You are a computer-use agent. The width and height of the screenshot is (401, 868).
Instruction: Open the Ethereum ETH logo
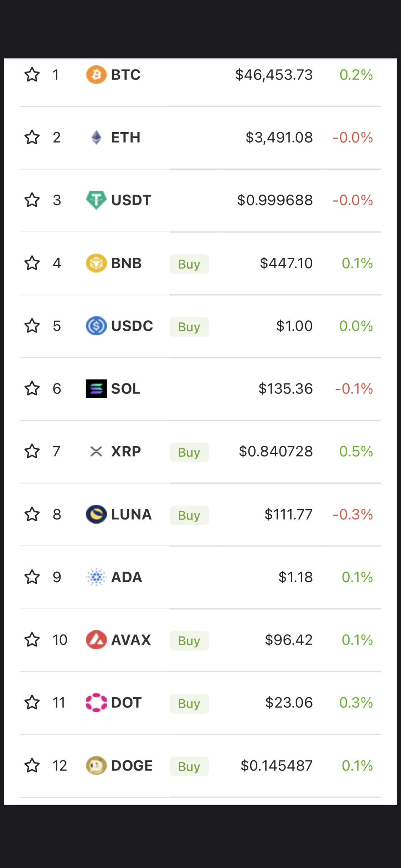(96, 138)
